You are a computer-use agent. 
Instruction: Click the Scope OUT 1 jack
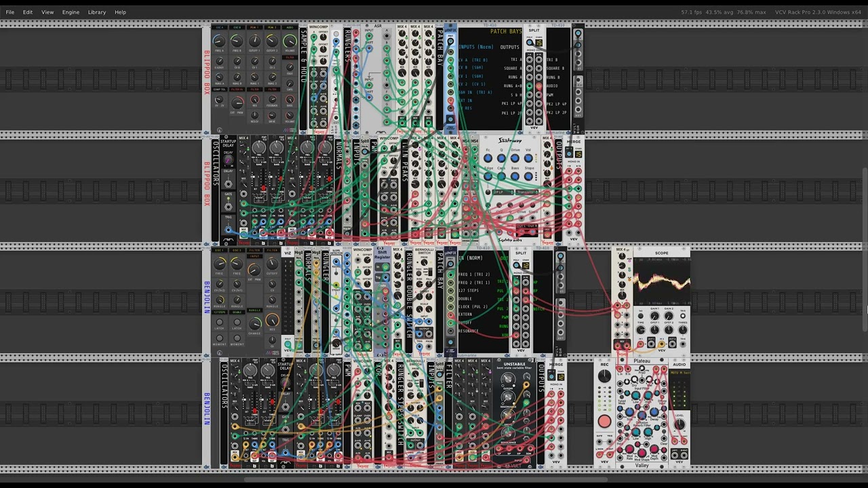tap(651, 344)
